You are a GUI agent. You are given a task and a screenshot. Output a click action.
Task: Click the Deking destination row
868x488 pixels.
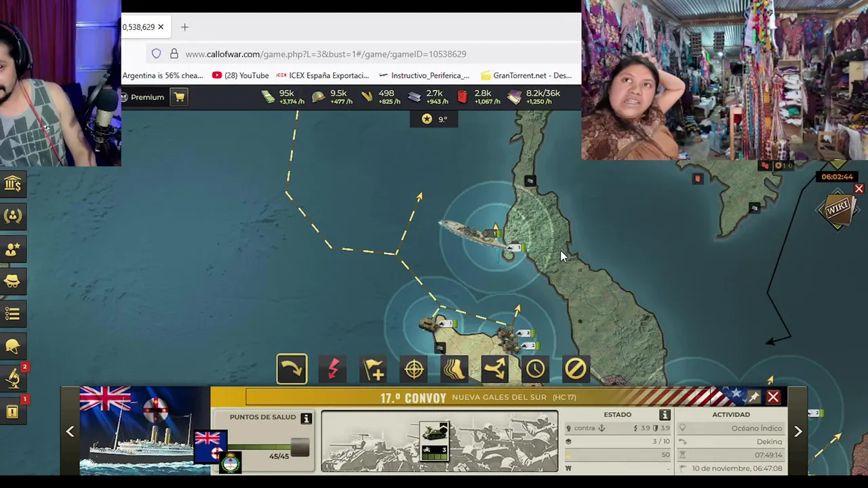coord(731,442)
